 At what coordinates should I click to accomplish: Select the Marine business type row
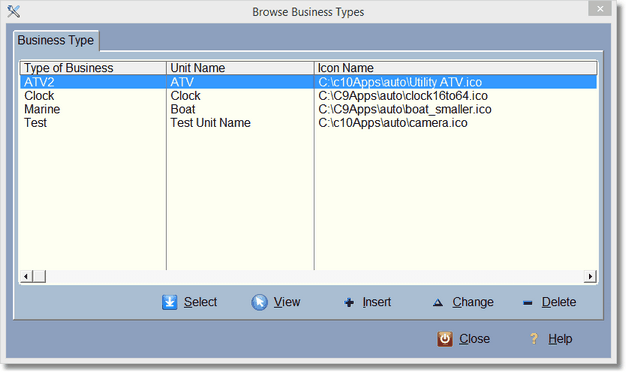coord(309,109)
